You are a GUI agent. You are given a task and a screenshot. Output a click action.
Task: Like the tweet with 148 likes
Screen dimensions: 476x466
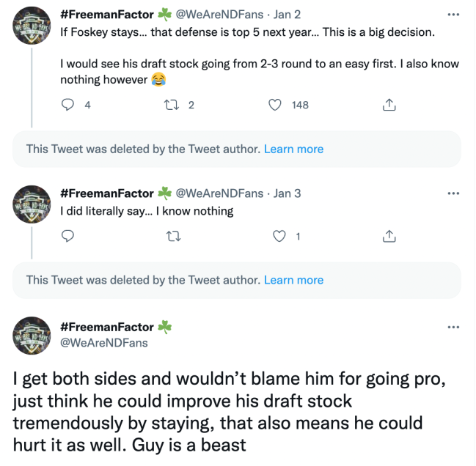tap(275, 105)
